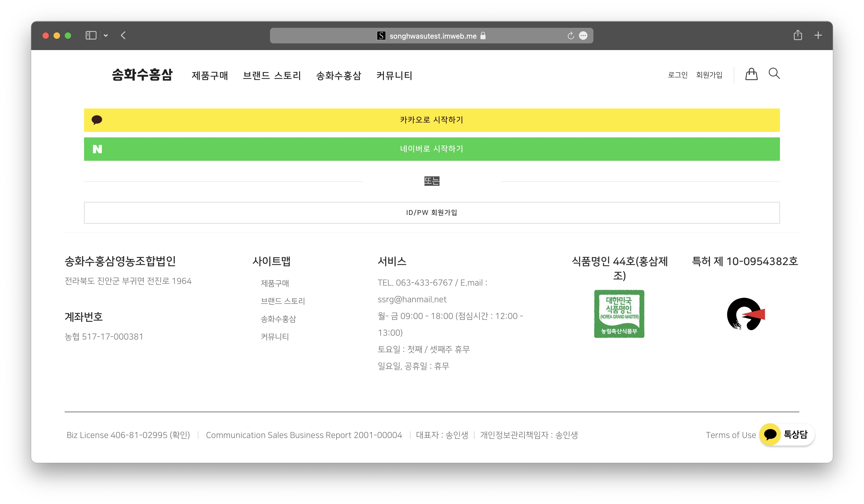Screen dimensions: 864x504
Task: Open the 송화수홍삼 header menu item
Action: click(x=339, y=75)
